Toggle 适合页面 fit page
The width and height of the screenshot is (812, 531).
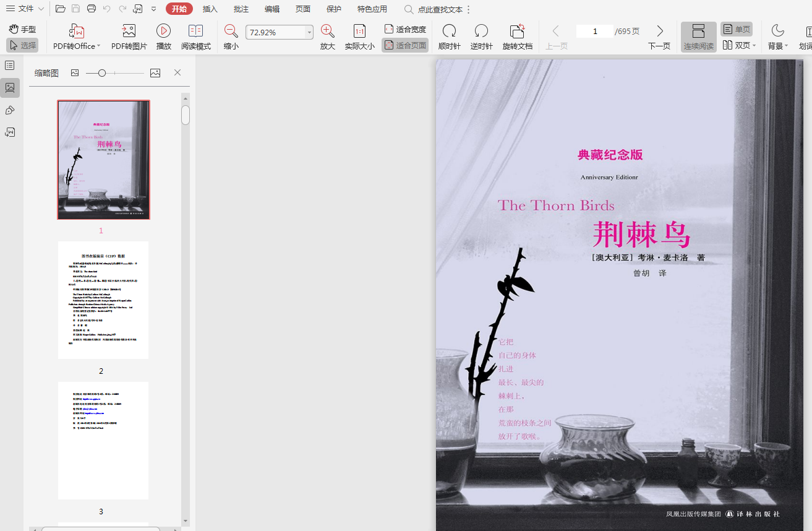[x=405, y=45]
